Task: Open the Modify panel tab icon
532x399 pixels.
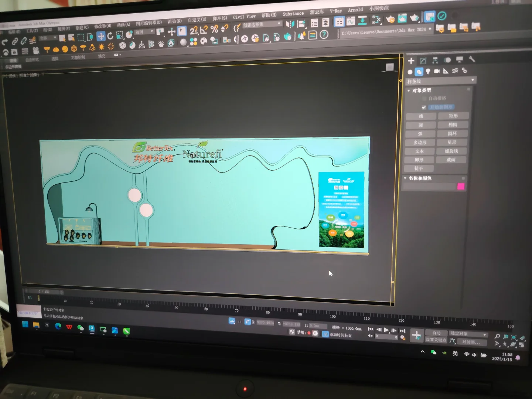Action: coord(423,61)
